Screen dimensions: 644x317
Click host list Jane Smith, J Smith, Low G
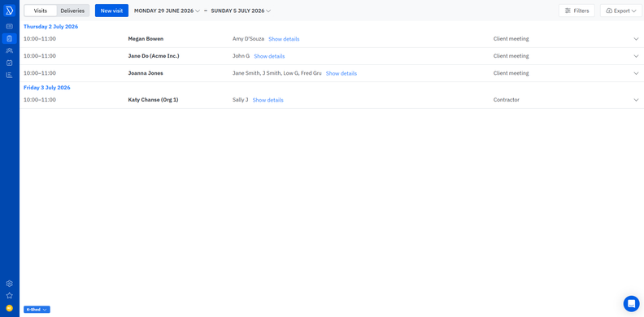pos(276,73)
